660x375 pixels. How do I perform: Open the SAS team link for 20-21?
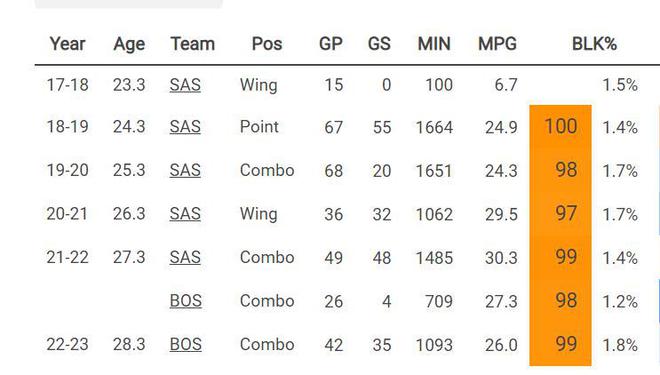click(x=185, y=214)
